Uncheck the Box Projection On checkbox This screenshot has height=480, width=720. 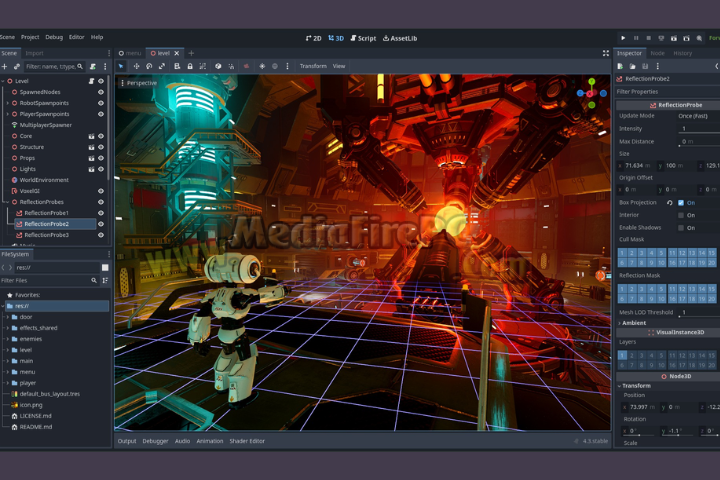point(681,203)
